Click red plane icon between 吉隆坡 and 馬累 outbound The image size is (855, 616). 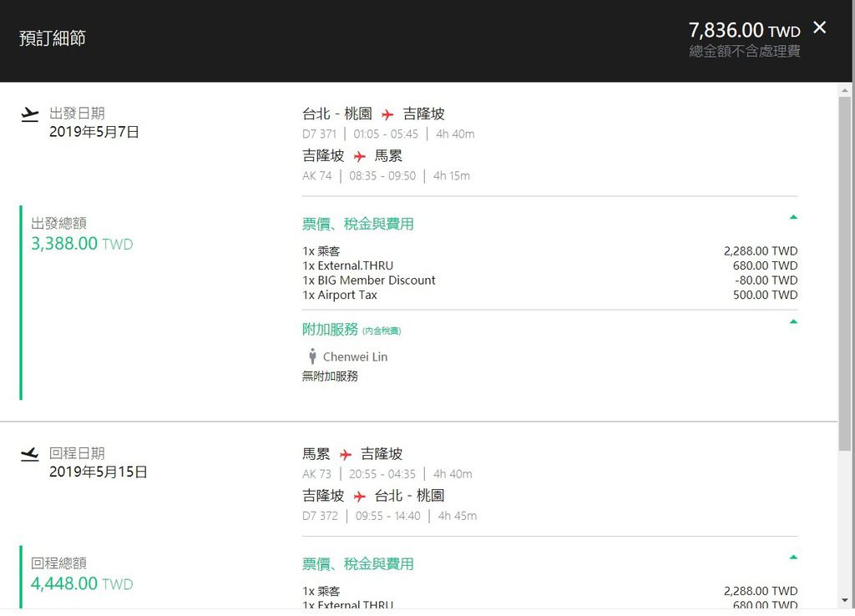point(359,157)
